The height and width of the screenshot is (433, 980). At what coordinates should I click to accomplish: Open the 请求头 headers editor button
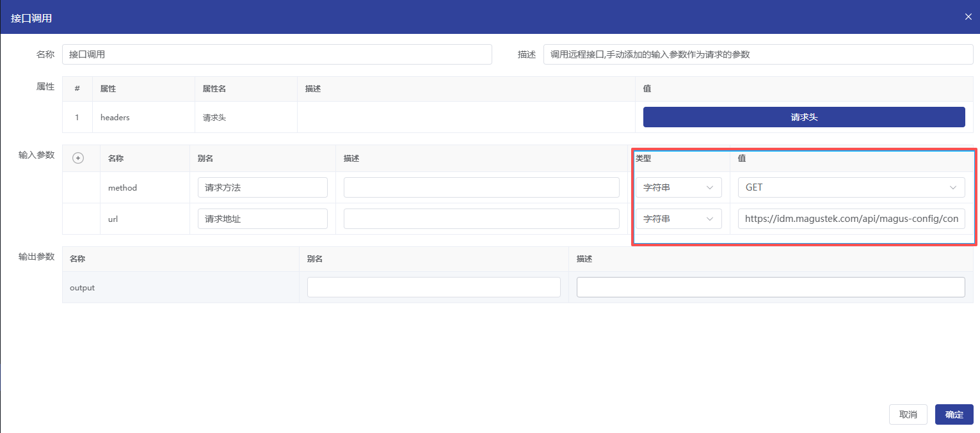click(803, 117)
